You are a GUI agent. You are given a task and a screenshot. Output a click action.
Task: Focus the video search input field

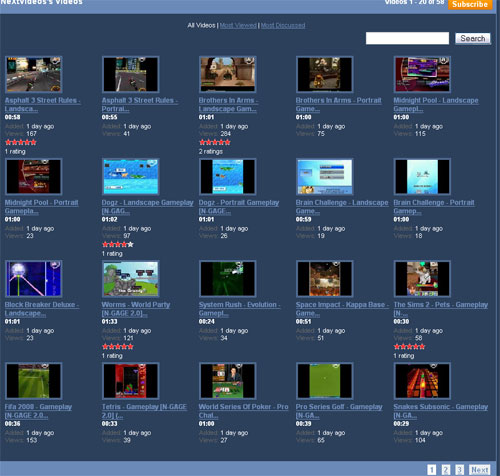pos(407,38)
